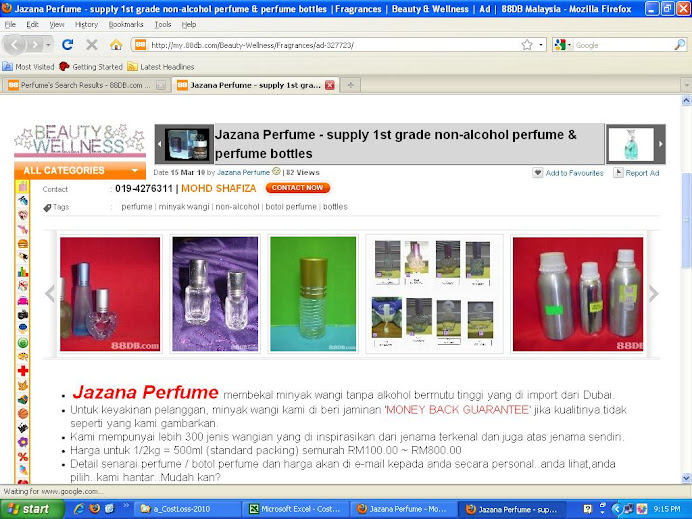The width and height of the screenshot is (692, 519).
Task: Bookmark this page with the star icon
Action: (527, 45)
